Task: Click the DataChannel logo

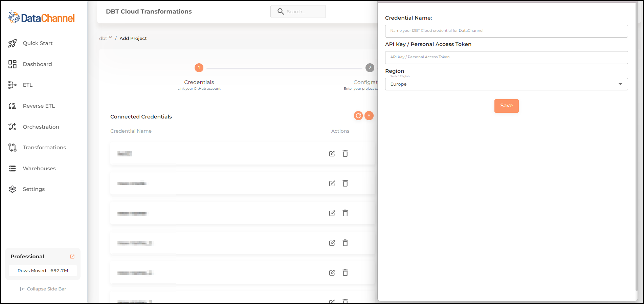Action: (41, 17)
